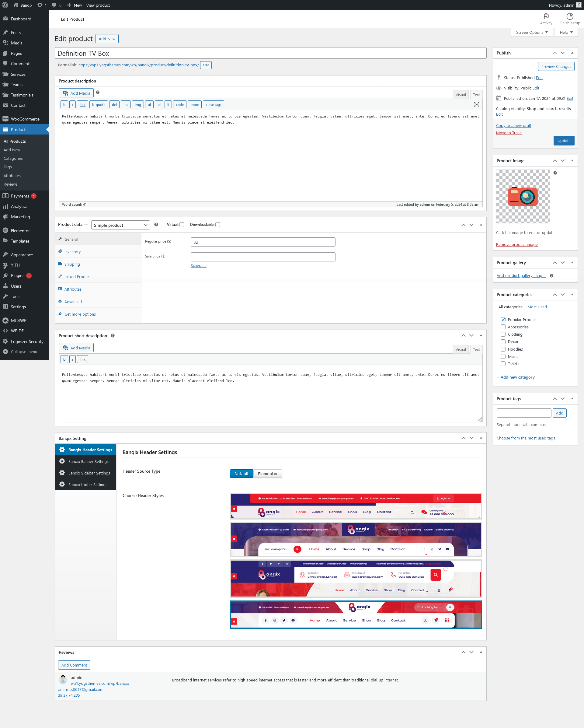Click Banqix Banner Settings gear icon
This screenshot has height=728, width=584.
click(62, 461)
